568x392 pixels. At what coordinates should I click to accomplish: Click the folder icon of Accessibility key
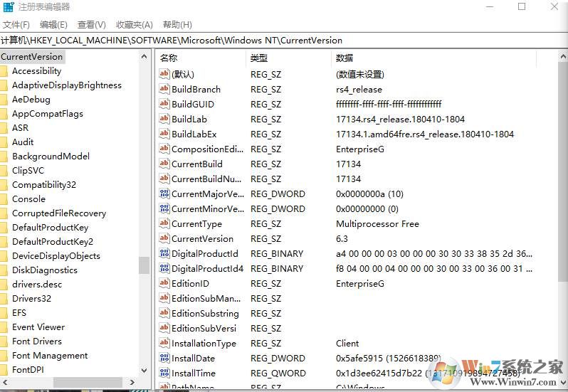tap(4, 71)
